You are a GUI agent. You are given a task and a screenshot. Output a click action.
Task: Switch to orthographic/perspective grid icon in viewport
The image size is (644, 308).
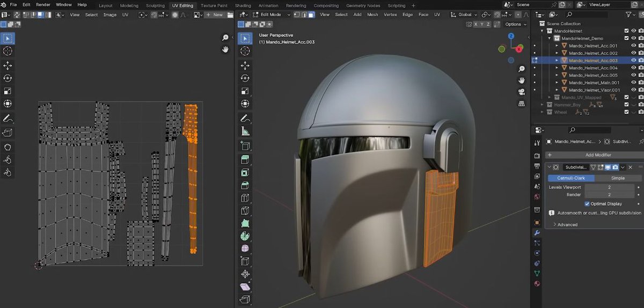coord(522,103)
